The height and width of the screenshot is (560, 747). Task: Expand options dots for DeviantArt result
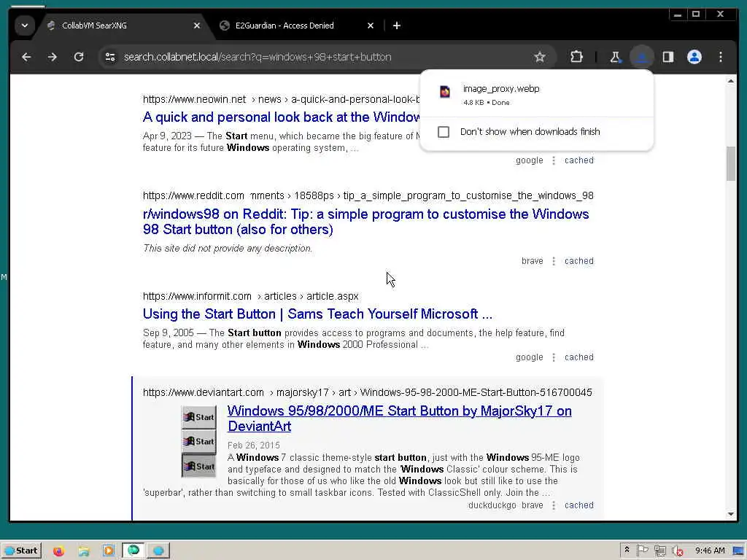point(554,505)
